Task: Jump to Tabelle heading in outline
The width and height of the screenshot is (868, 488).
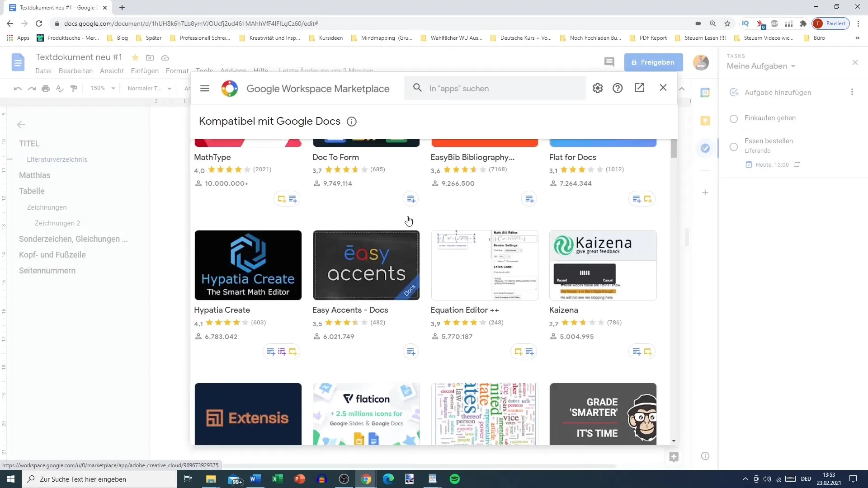Action: [32, 191]
